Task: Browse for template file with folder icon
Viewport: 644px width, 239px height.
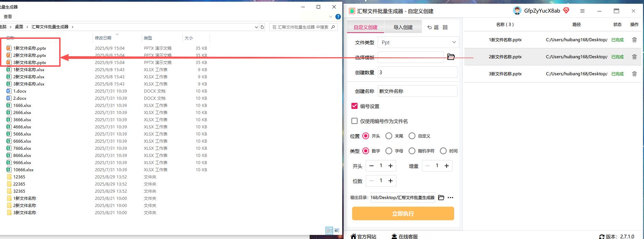Action: pyautogui.click(x=451, y=57)
